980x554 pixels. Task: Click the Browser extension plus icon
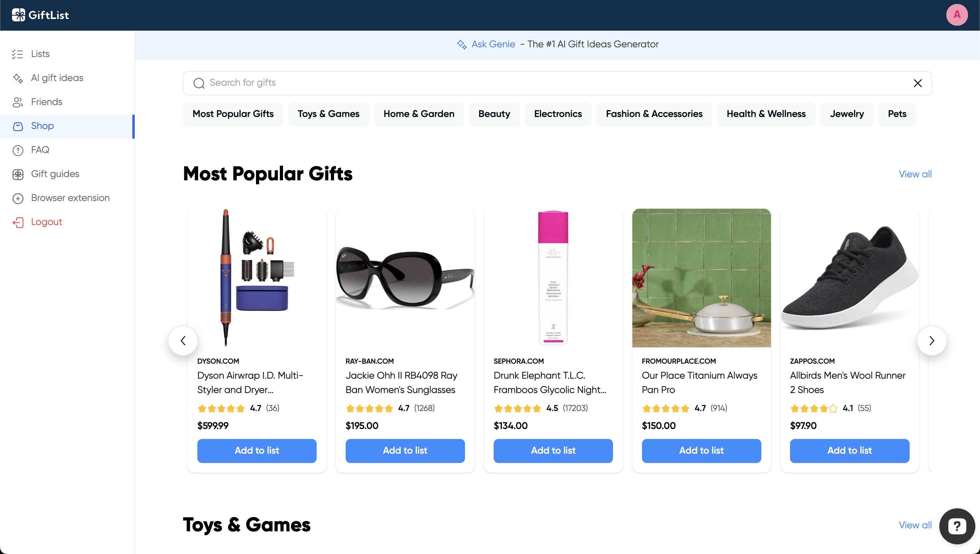click(17, 198)
